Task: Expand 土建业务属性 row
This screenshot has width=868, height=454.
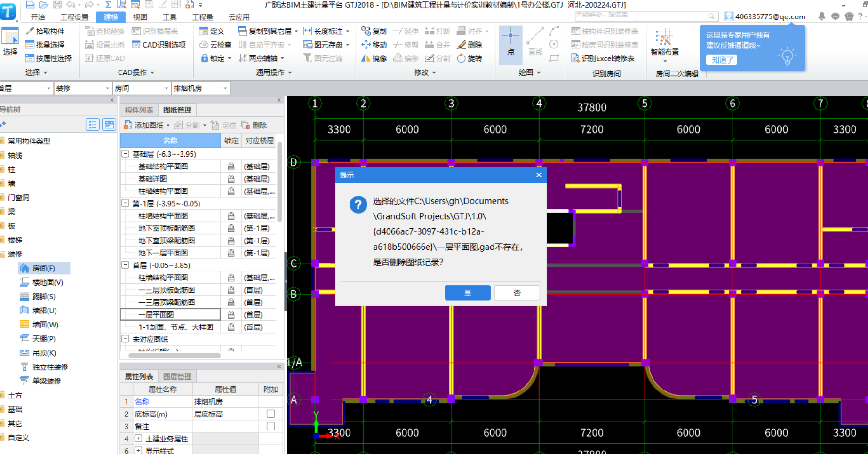Action: [x=138, y=438]
